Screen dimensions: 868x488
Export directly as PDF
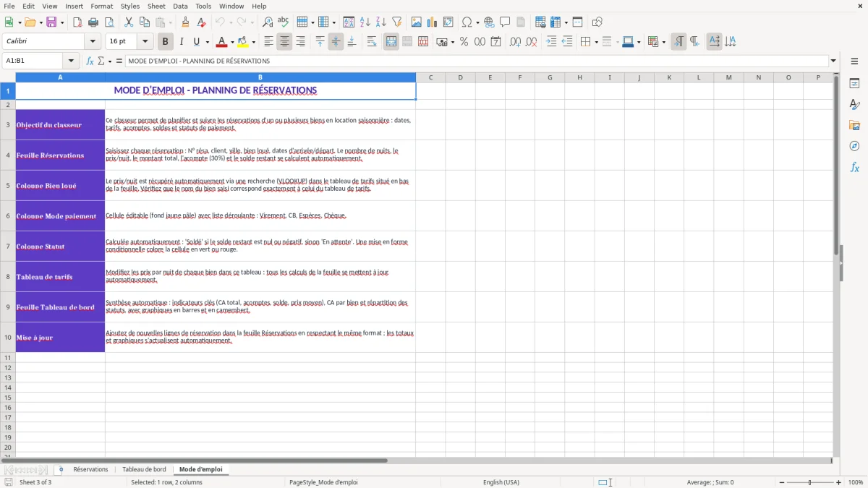77,22
